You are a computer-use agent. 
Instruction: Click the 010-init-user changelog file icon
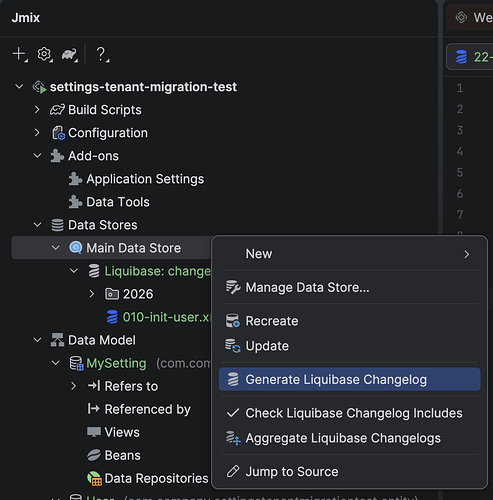[112, 317]
